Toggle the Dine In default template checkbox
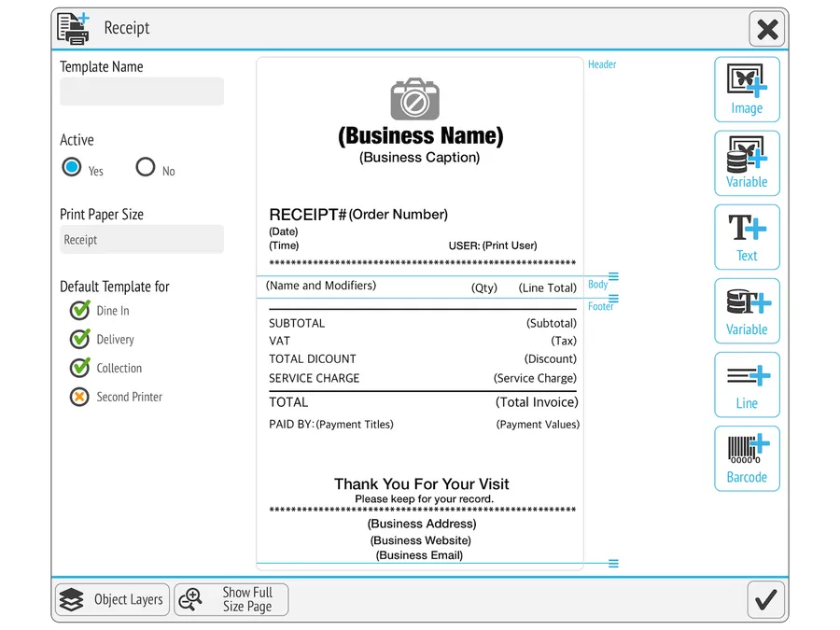 [79, 311]
